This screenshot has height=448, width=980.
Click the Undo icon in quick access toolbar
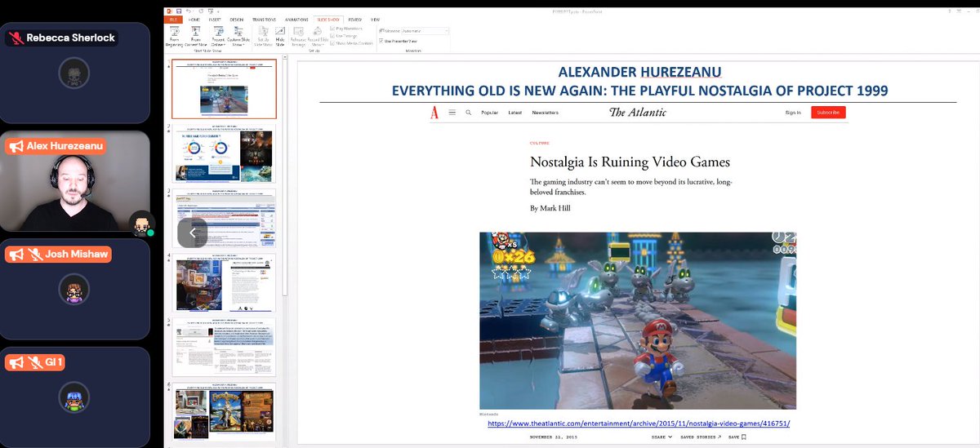189,11
